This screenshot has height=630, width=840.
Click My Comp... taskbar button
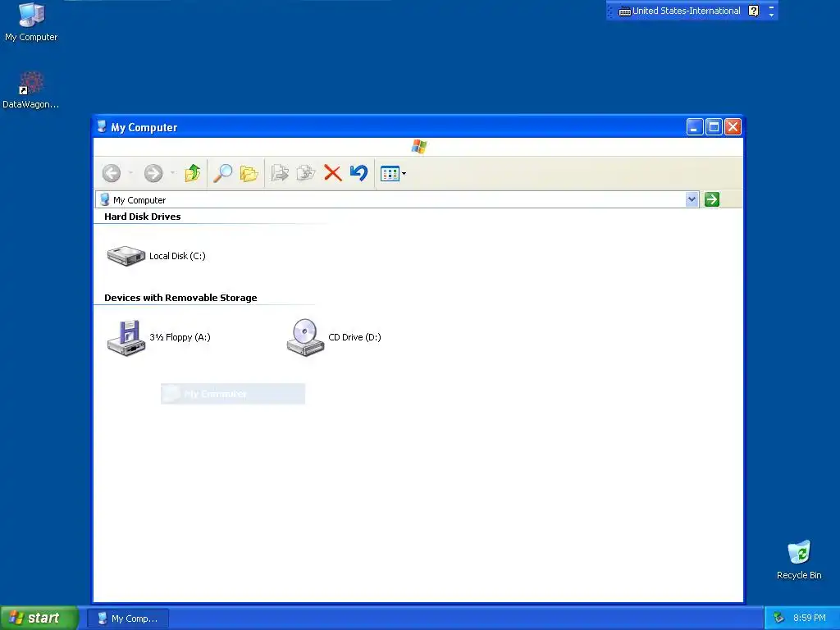click(128, 619)
